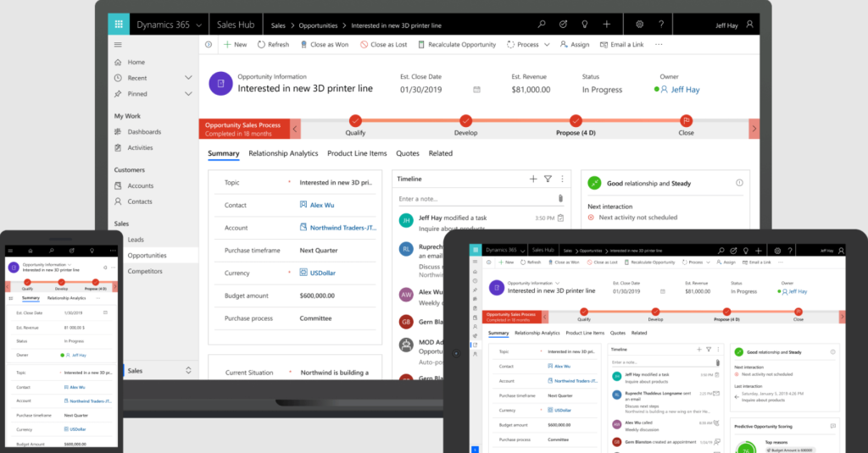Viewport: 868px width, 453px height.
Task: Click the search magnifier in the desktop top bar
Action: [x=542, y=25]
